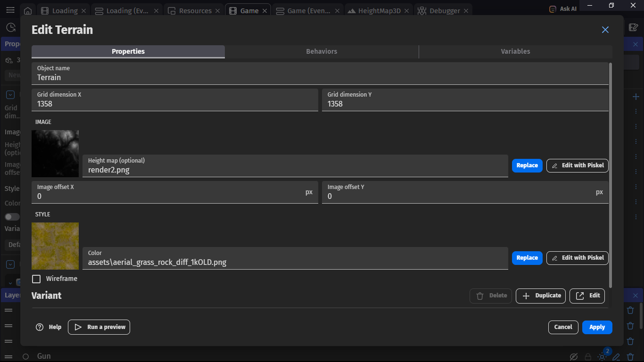Delete the Gun layer with its trash icon
This screenshot has width=644, height=362.
630,356
